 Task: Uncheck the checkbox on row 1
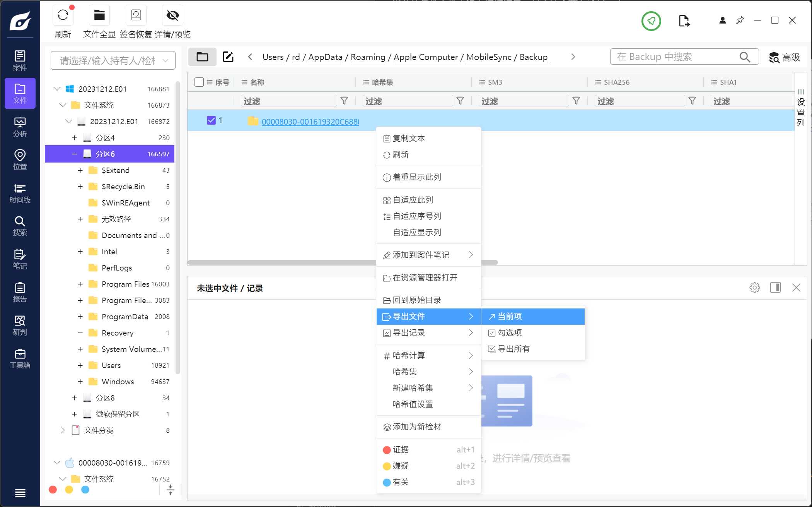pyautogui.click(x=211, y=120)
